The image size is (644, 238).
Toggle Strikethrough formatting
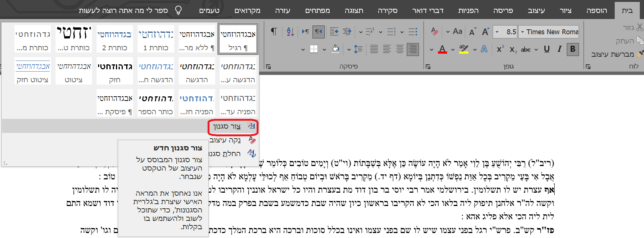526,50
